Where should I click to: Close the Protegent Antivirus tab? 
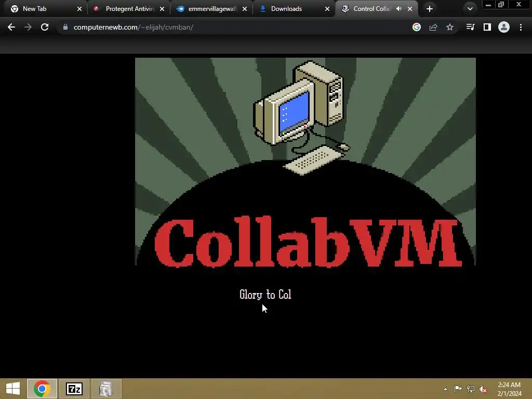(x=162, y=9)
